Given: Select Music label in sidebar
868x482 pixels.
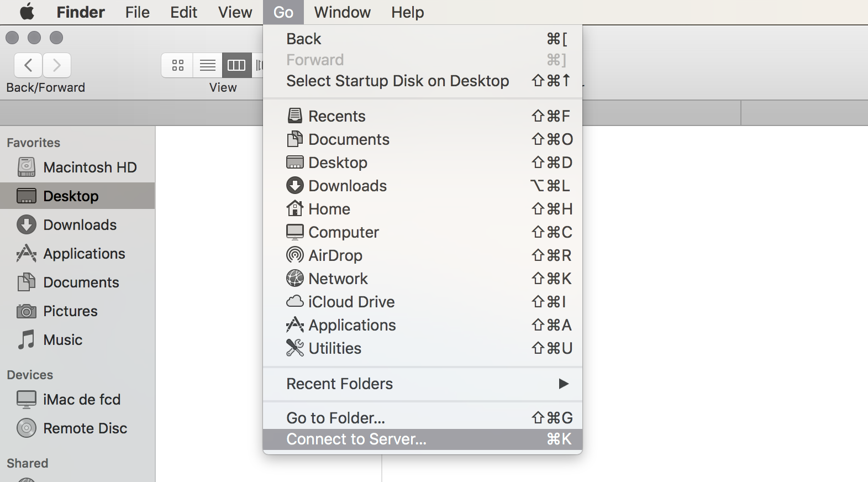Looking at the screenshot, I should click(x=63, y=340).
